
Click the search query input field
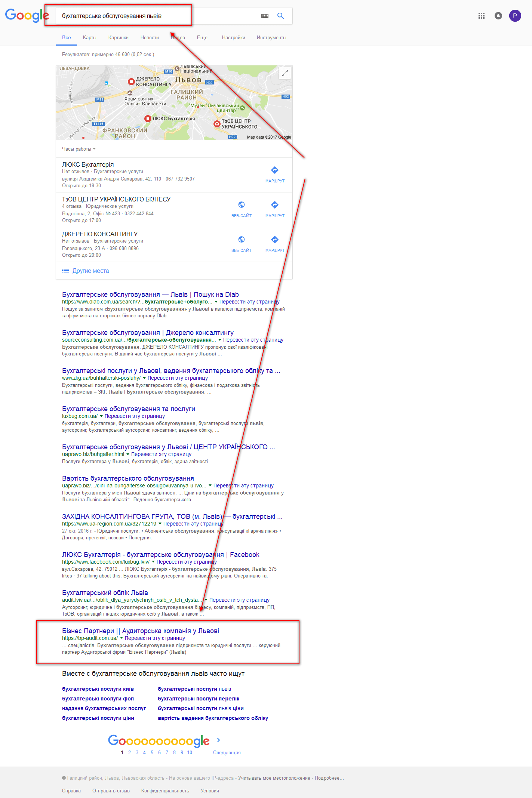157,16
